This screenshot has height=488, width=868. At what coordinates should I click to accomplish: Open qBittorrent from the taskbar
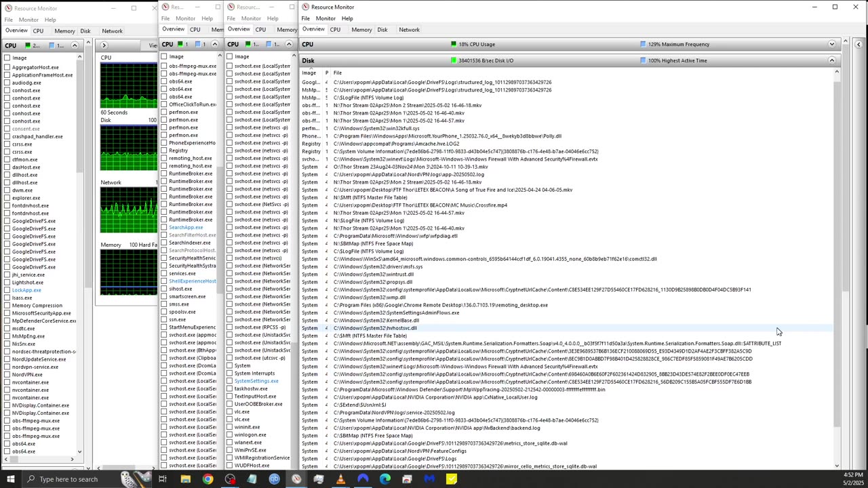274,479
